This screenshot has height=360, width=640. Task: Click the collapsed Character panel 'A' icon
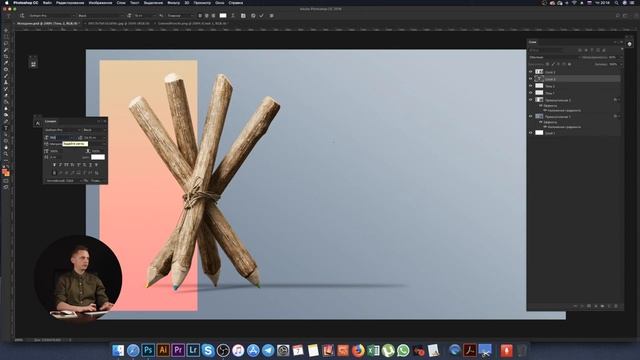coord(38,123)
